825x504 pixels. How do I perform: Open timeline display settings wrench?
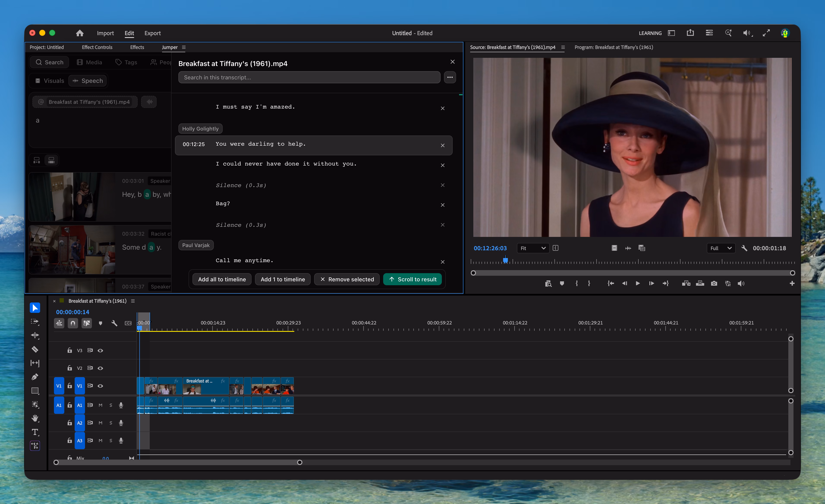pyautogui.click(x=114, y=323)
